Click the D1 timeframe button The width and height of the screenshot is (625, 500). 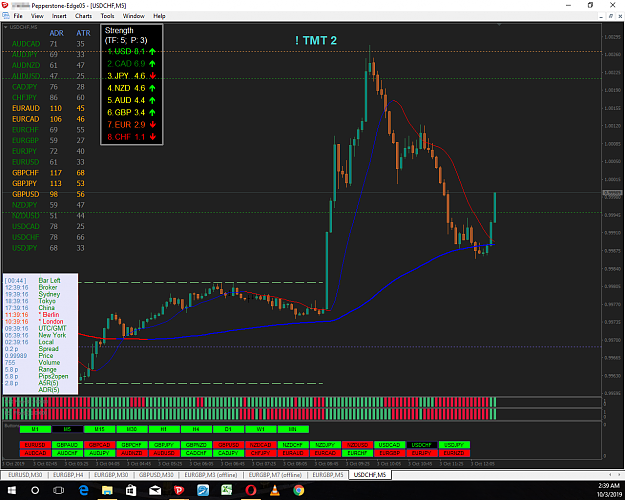tap(228, 429)
